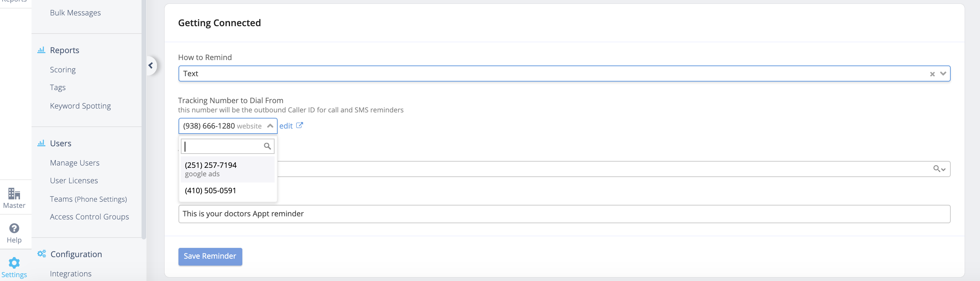Collapse the tracking number dropdown
The height and width of the screenshot is (281, 980).
(x=270, y=126)
